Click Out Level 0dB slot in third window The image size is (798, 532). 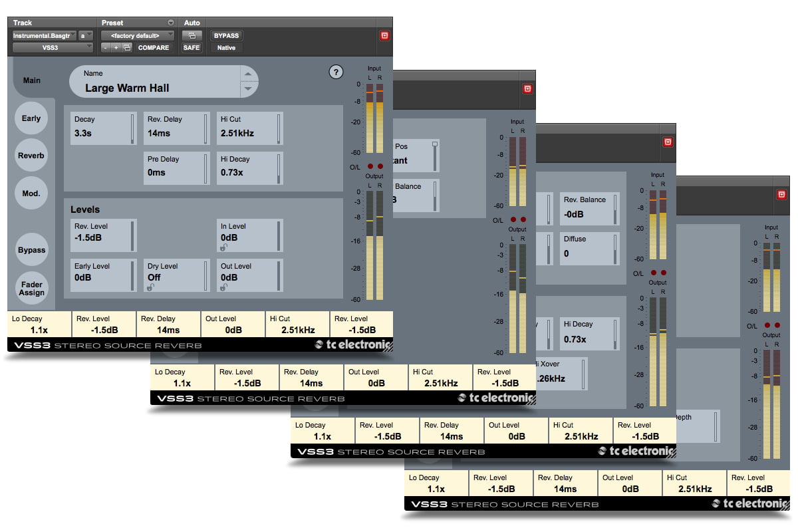(x=516, y=431)
